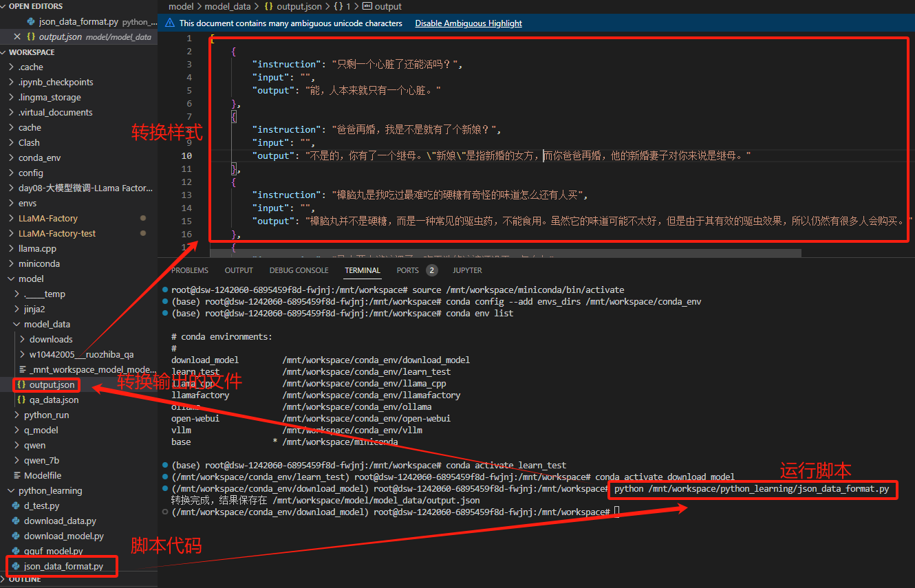Collapse the OPEN EDITORS section
Viewport: 915px width, 588px height.
(35, 6)
